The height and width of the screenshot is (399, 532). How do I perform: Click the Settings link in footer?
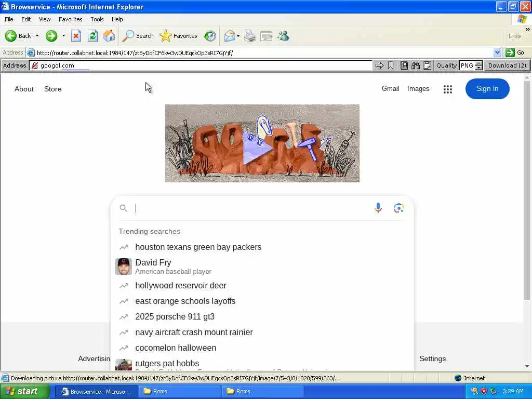pos(433,358)
